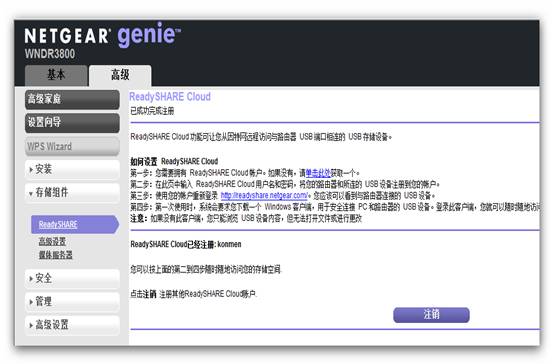553x364 pixels.
Task: Click the NETGEAR genie logo
Action: tap(102, 35)
